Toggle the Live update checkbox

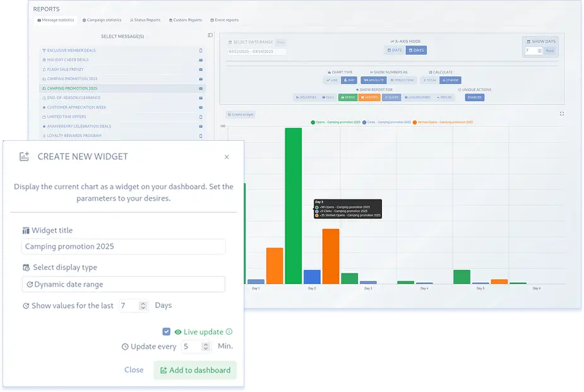tap(167, 331)
